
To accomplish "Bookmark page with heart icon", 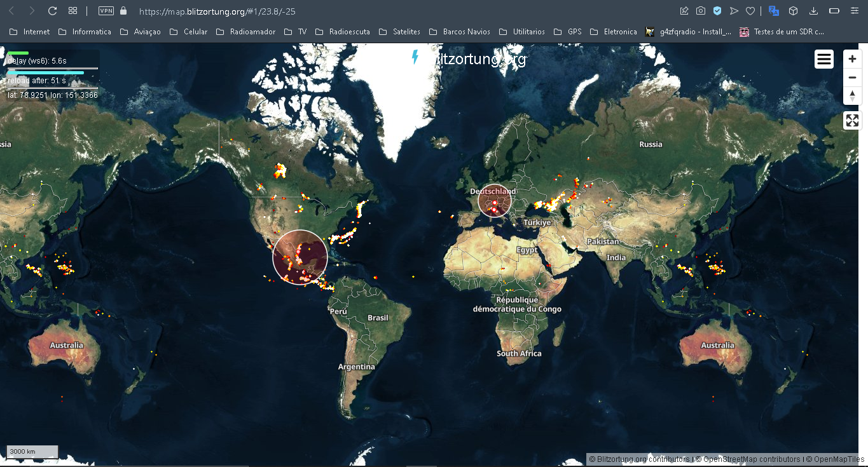I will (750, 11).
